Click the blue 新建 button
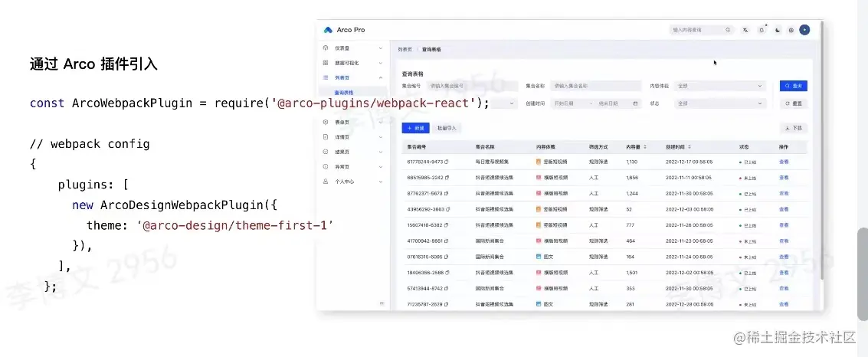 point(416,128)
